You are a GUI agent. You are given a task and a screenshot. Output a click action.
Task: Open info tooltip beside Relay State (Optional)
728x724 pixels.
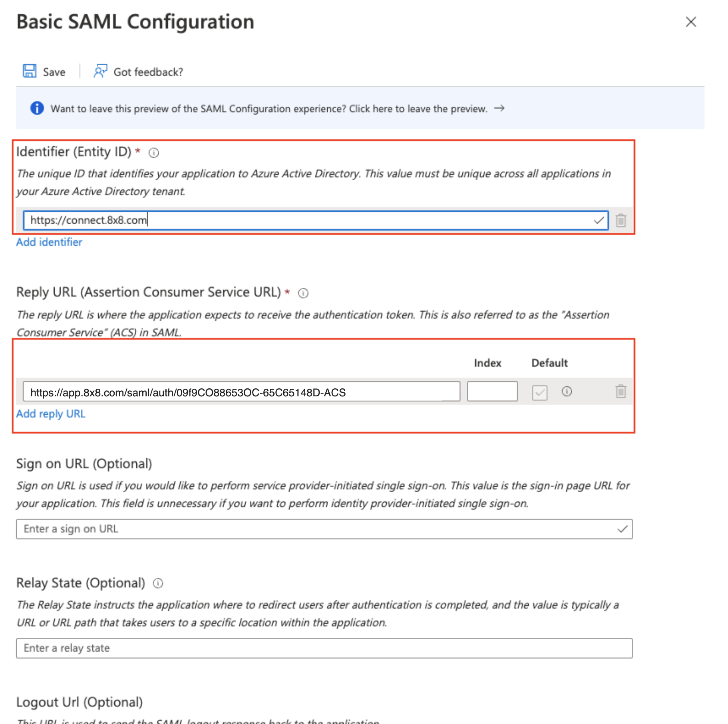point(158,584)
